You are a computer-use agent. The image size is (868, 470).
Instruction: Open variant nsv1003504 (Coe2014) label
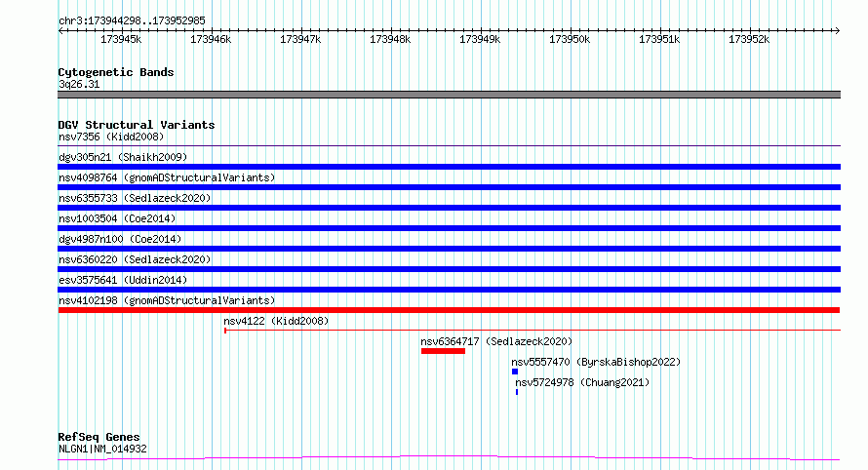pyautogui.click(x=117, y=218)
